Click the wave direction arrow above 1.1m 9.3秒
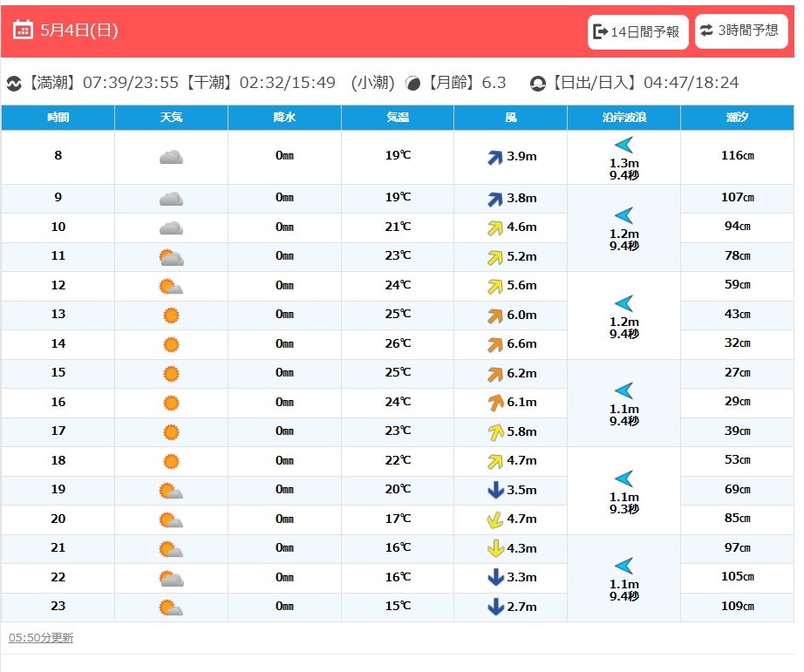 point(624,479)
